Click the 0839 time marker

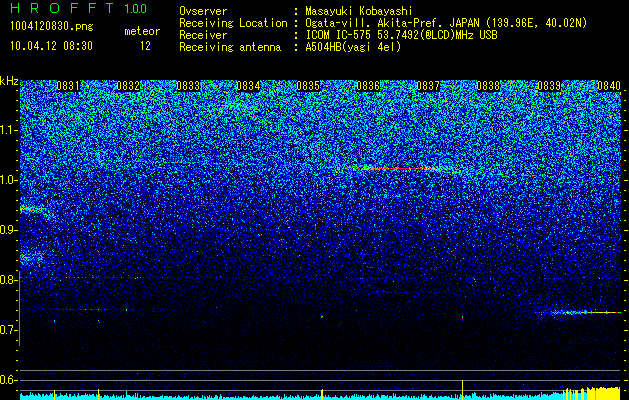pyautogui.click(x=549, y=86)
